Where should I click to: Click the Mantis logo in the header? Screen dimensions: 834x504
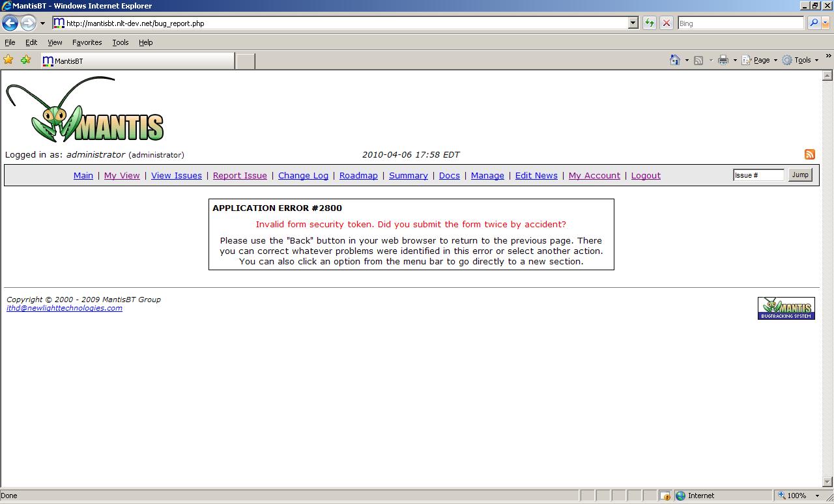click(85, 110)
